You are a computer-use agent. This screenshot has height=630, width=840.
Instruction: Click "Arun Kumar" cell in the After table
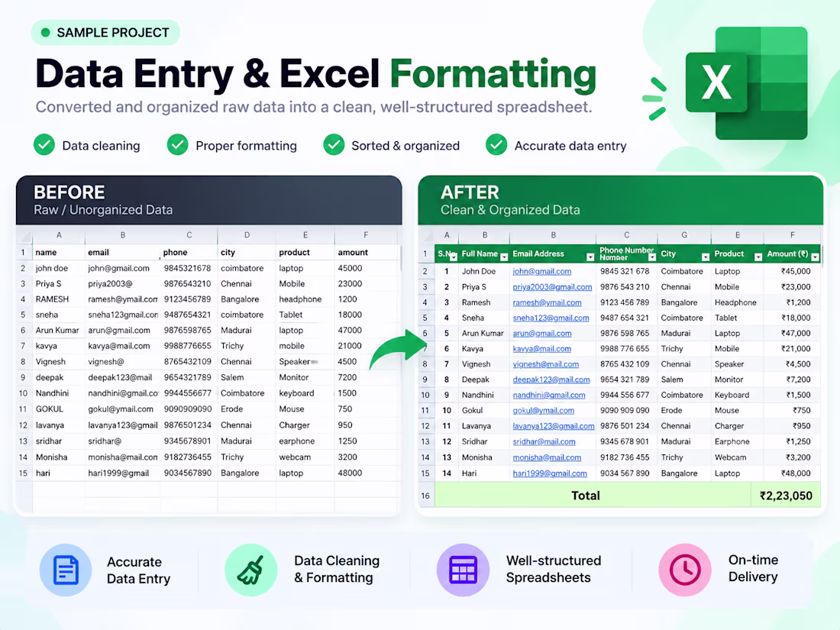pyautogui.click(x=483, y=333)
